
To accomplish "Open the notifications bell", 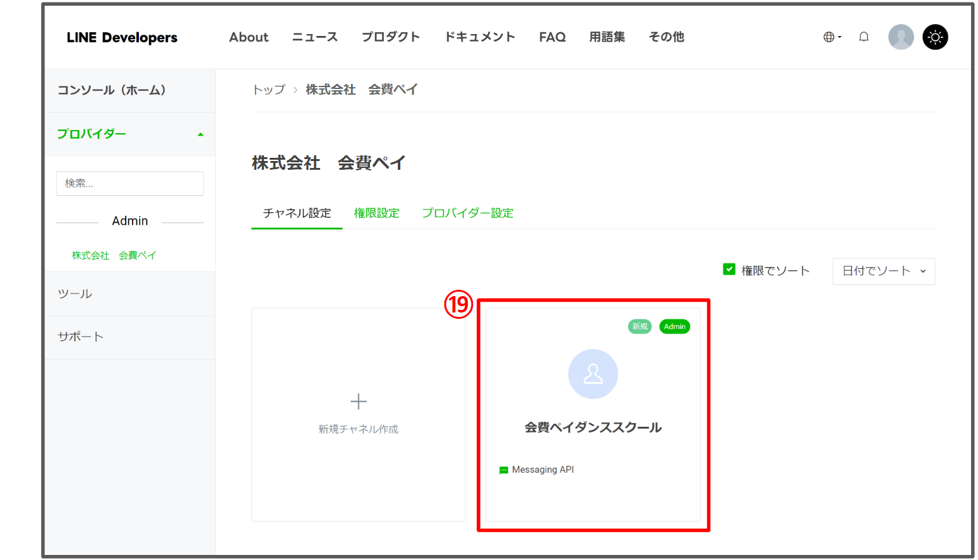I will pyautogui.click(x=864, y=37).
